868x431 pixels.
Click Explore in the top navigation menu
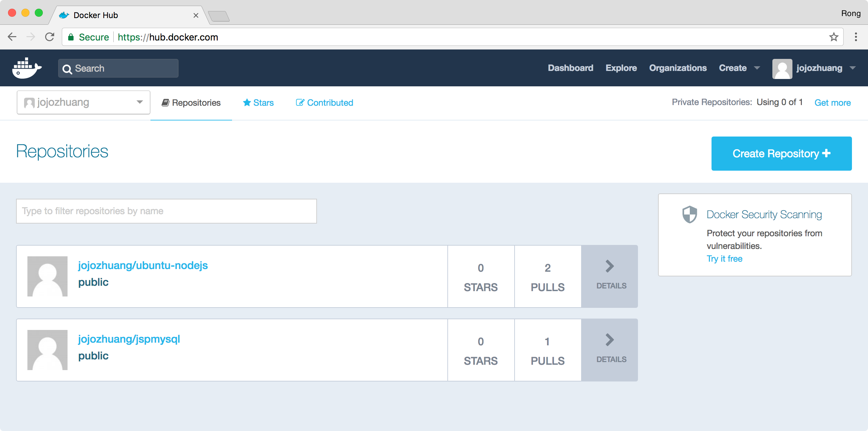tap(621, 68)
